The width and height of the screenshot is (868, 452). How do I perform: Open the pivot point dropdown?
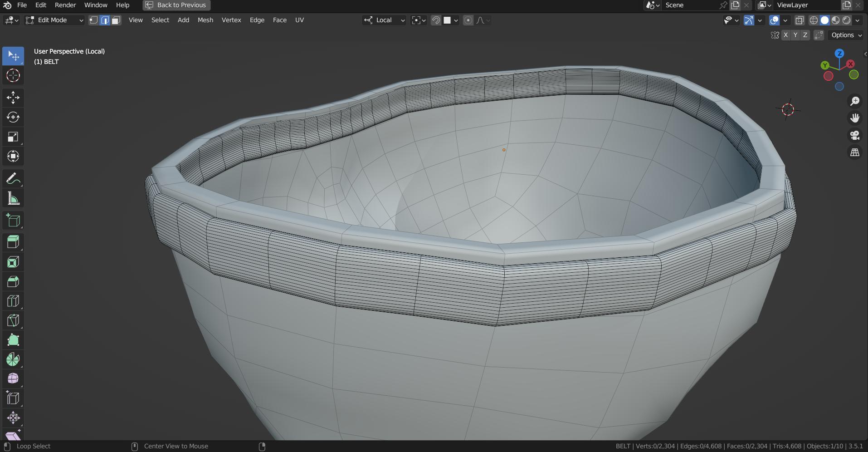point(419,20)
